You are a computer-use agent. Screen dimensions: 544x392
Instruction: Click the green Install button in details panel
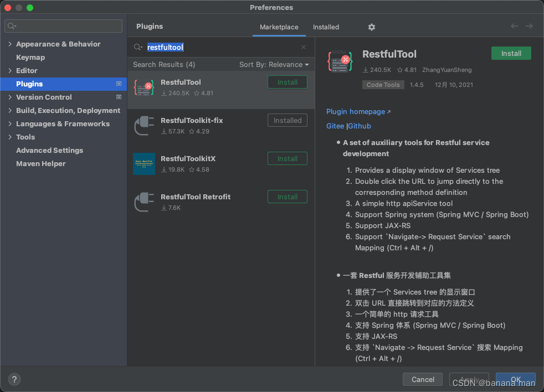point(511,53)
